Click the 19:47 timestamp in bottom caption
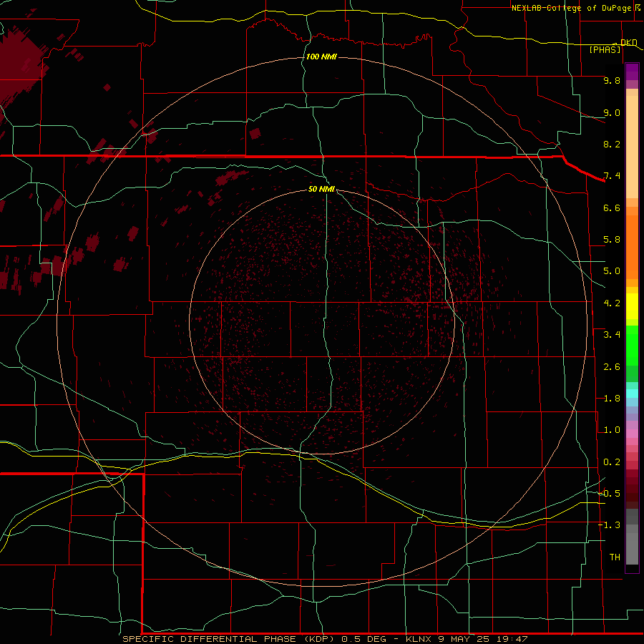The width and height of the screenshot is (644, 644). click(x=514, y=639)
